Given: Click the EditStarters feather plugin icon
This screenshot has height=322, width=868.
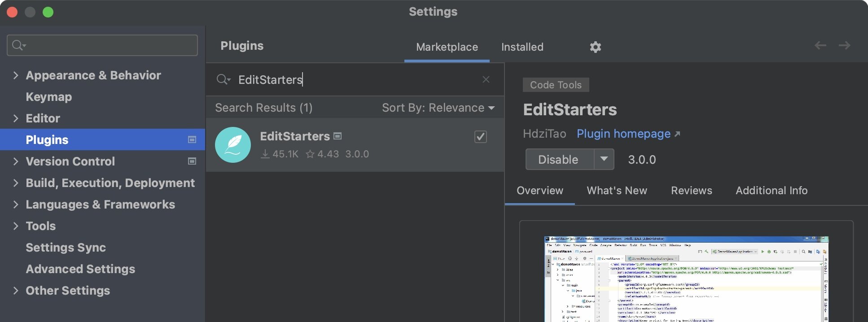Looking at the screenshot, I should pos(233,145).
